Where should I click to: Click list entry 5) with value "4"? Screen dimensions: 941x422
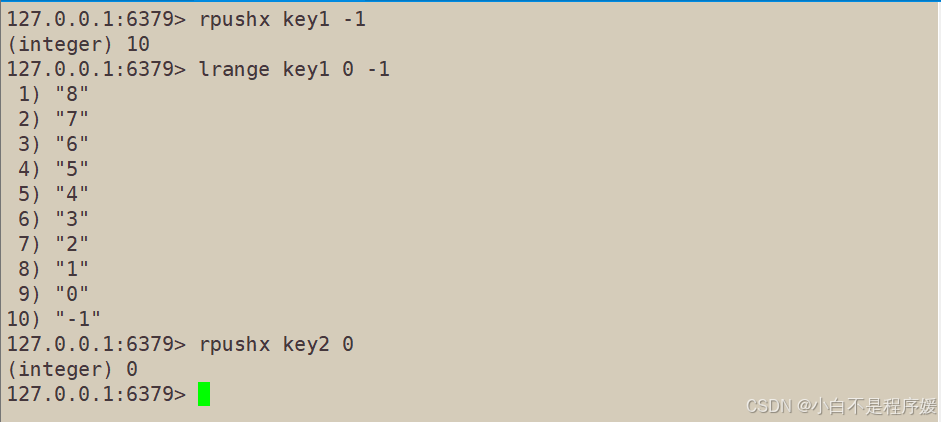53,194
